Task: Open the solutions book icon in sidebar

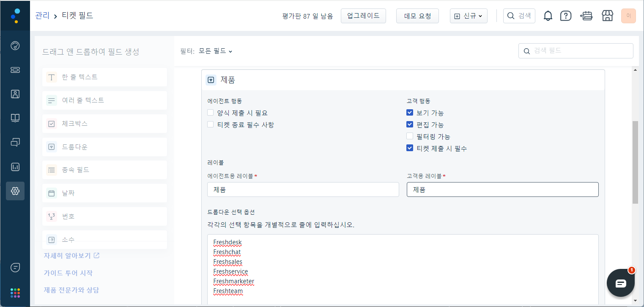Action: pos(15,118)
